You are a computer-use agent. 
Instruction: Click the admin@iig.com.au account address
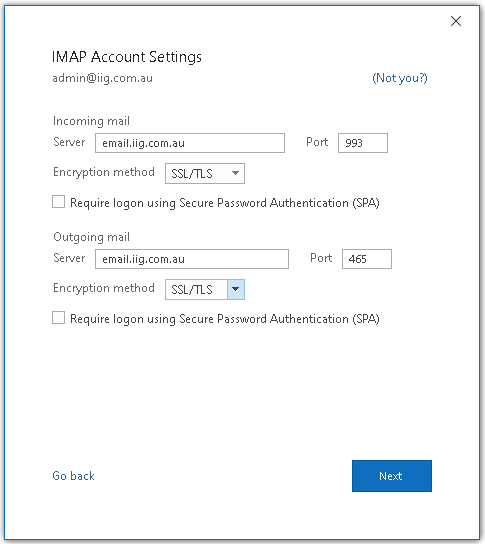coord(102,78)
